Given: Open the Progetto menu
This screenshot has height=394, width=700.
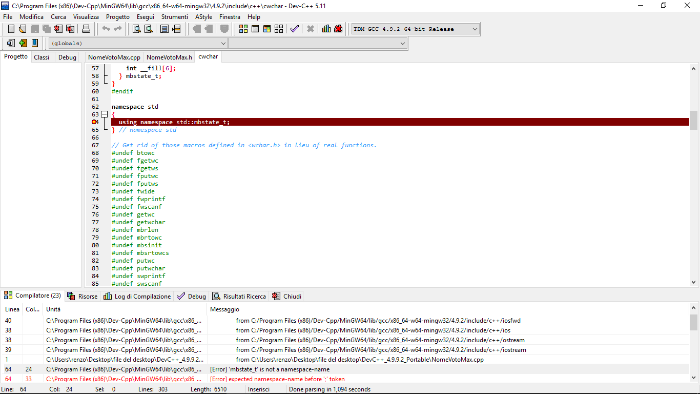Looking at the screenshot, I should [117, 17].
